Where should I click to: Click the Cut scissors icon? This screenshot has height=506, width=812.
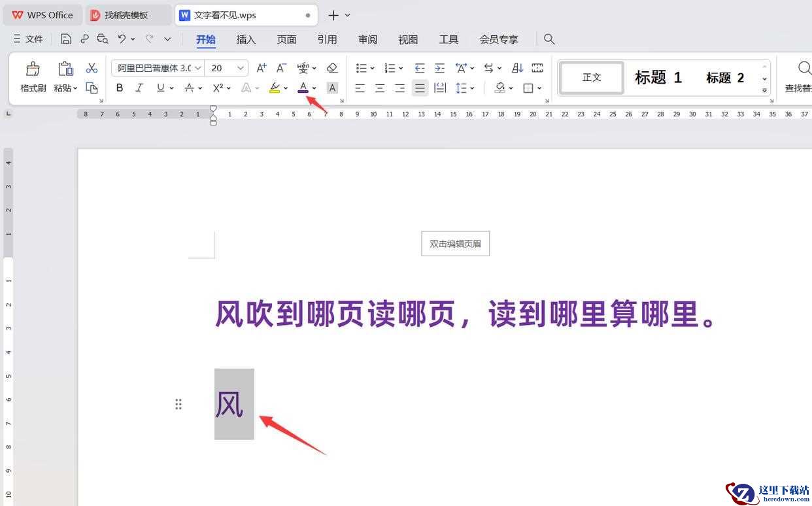click(x=92, y=68)
